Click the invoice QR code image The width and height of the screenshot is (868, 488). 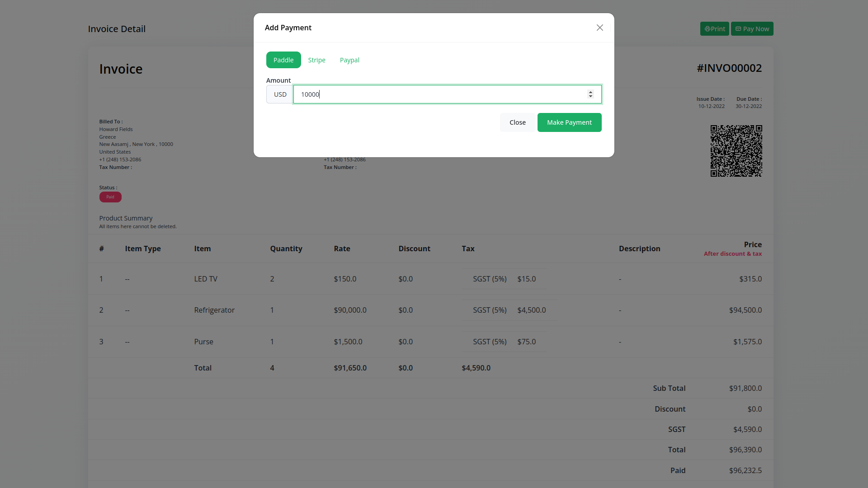(736, 151)
